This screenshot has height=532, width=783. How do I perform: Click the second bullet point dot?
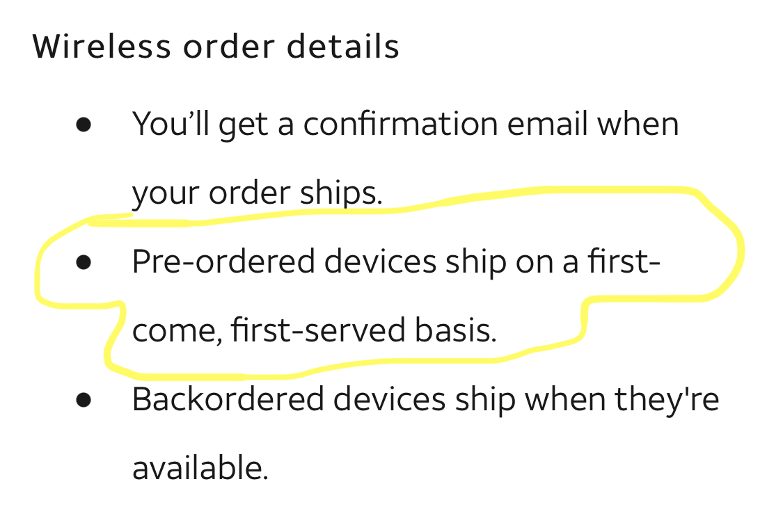84,262
